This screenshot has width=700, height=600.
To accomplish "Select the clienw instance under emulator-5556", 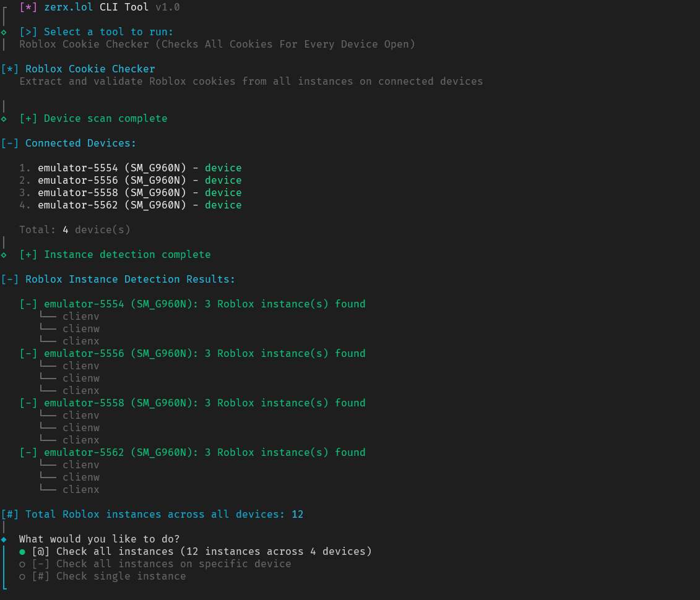I will pos(80,378).
